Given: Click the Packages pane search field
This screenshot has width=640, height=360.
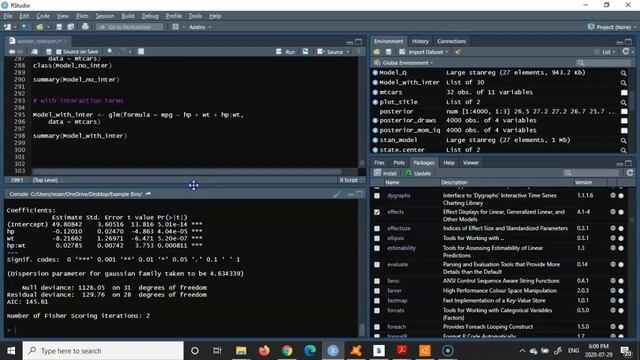Looking at the screenshot, I should [x=591, y=173].
